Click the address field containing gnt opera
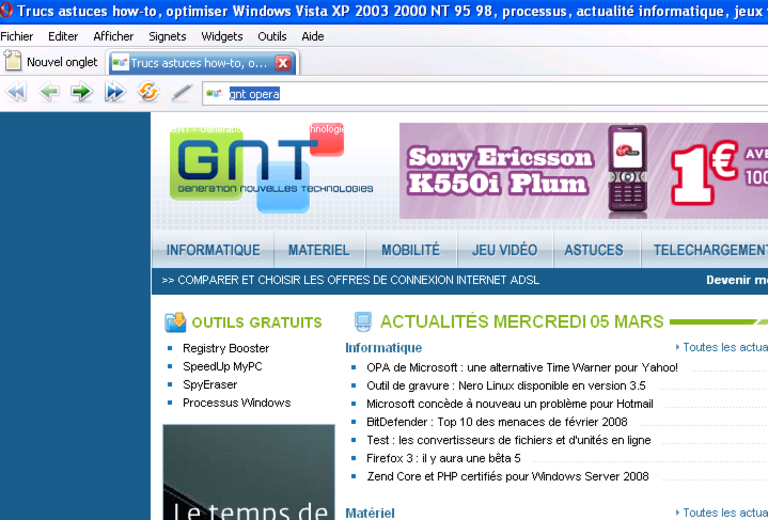768x520 pixels. [x=485, y=94]
